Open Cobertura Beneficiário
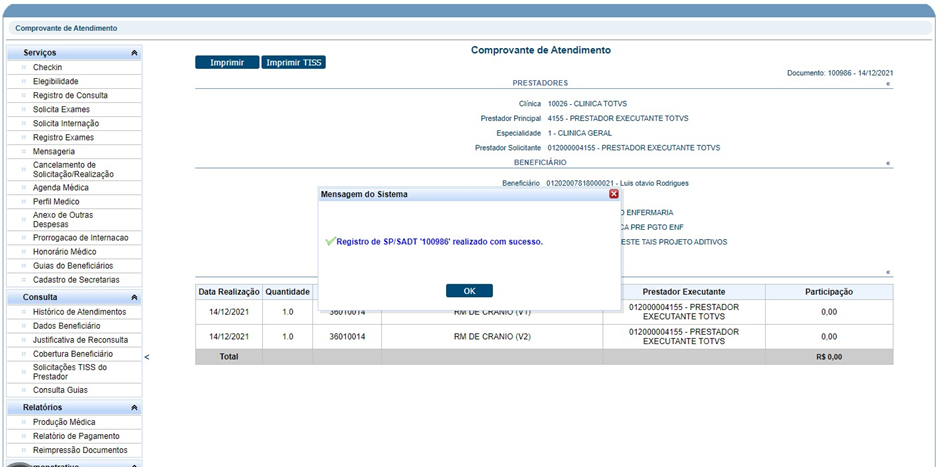 [x=73, y=354]
